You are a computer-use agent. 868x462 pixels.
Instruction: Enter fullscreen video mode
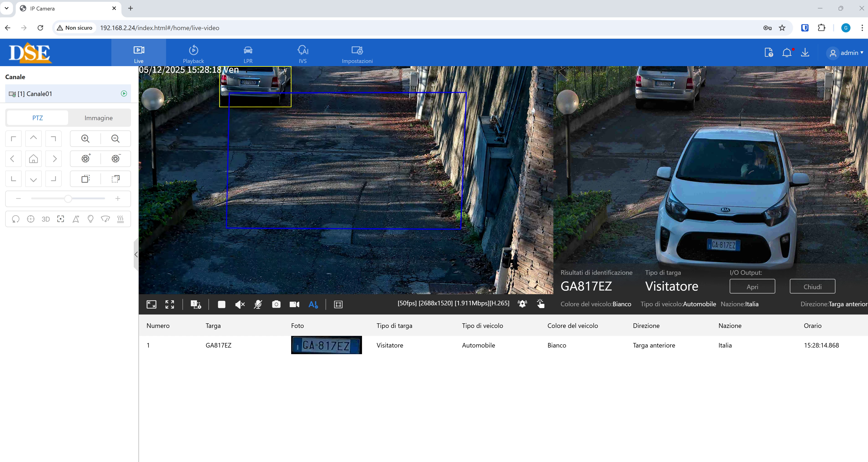pyautogui.click(x=169, y=304)
